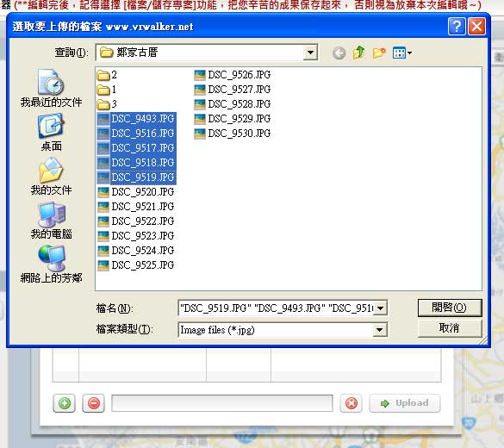This screenshot has height=448, width=504.
Task: Create a new folder in this dialog
Action: click(379, 53)
